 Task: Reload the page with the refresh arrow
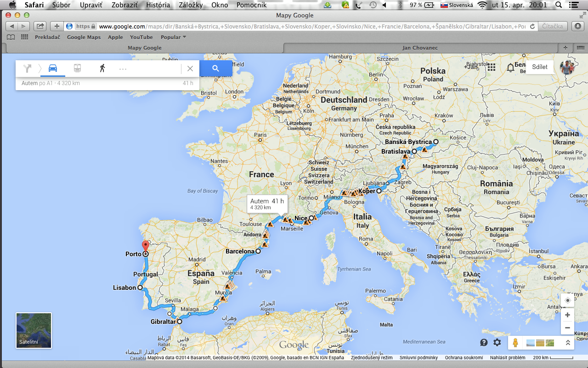(532, 26)
